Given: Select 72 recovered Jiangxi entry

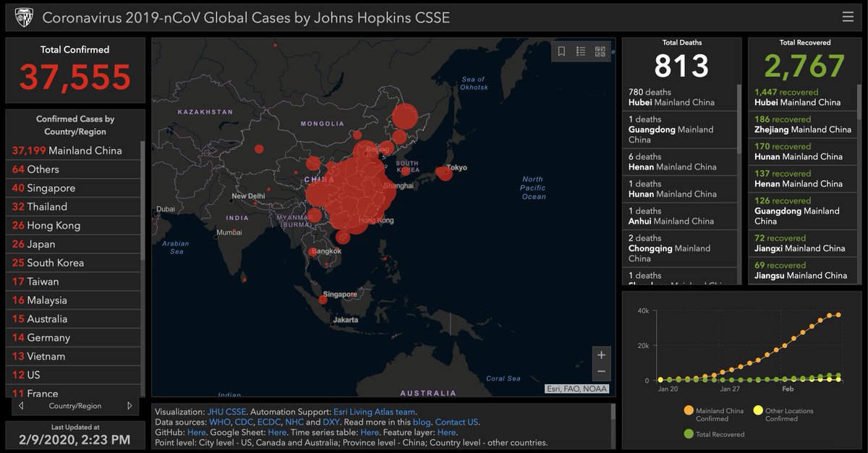Looking at the screenshot, I should [802, 244].
